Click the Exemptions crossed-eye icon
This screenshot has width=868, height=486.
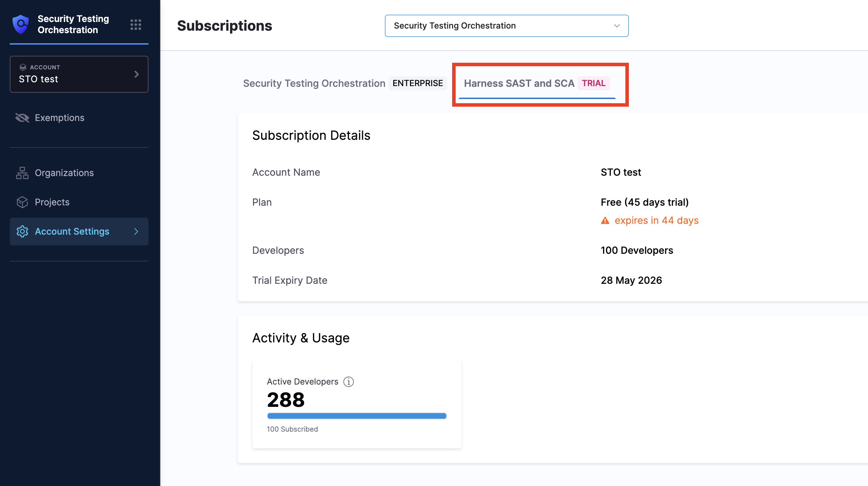coord(22,118)
